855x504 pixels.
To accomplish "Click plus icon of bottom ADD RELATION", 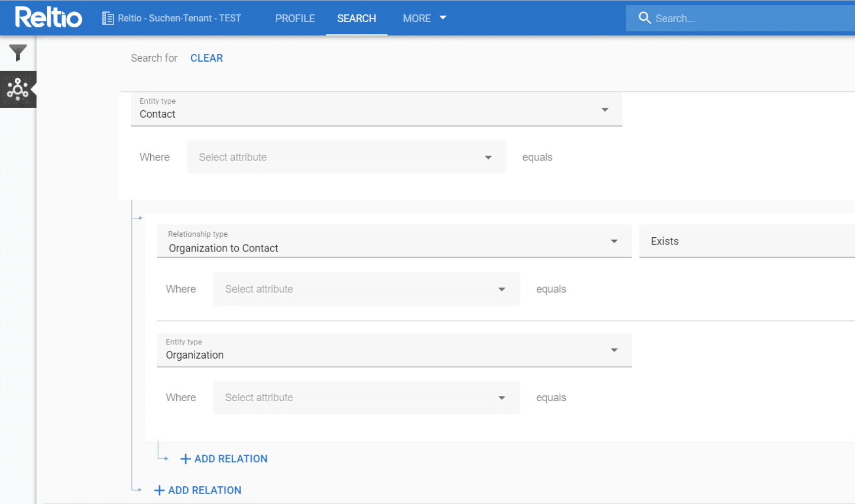I will (159, 491).
